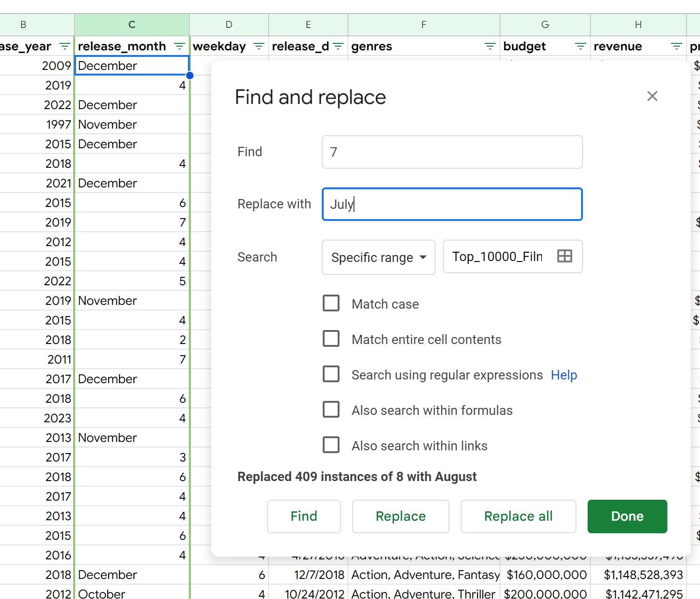Viewport: 700px width, 599px height.
Task: Enable Search using regular expressions
Action: [x=331, y=374]
